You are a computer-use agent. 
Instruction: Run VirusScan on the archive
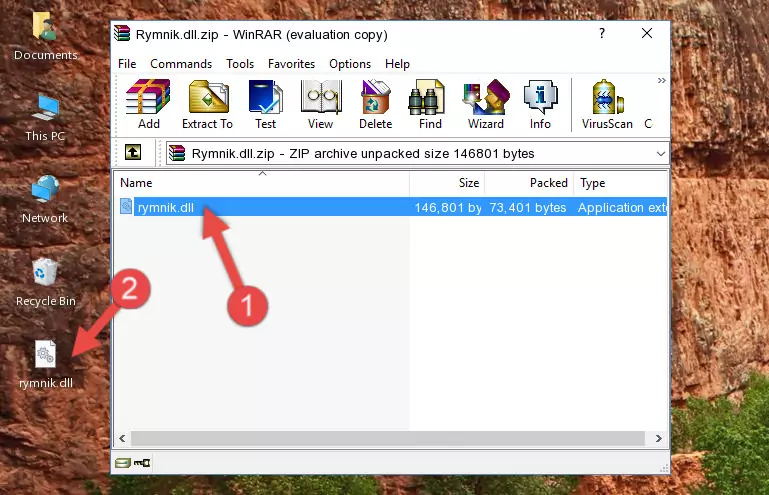[x=607, y=104]
